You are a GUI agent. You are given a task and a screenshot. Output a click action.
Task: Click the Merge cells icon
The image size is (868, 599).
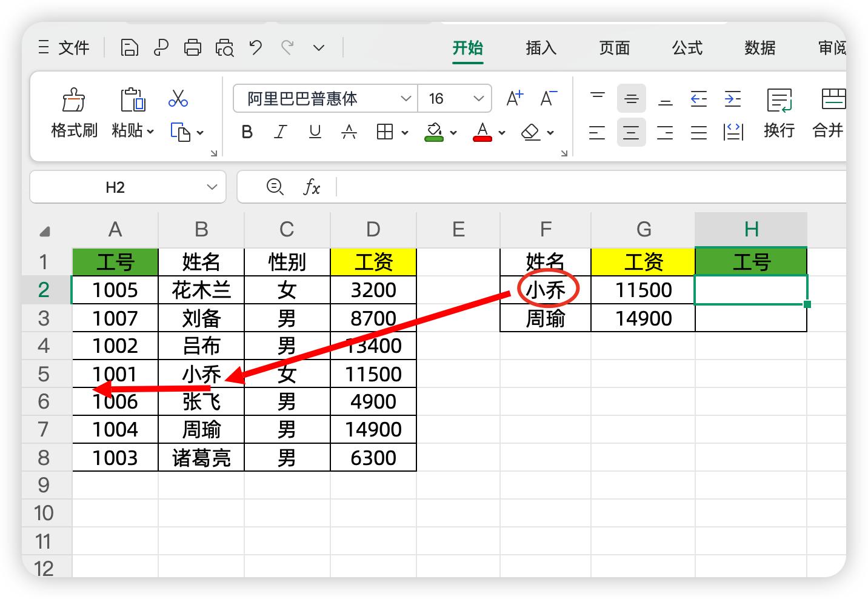[833, 100]
